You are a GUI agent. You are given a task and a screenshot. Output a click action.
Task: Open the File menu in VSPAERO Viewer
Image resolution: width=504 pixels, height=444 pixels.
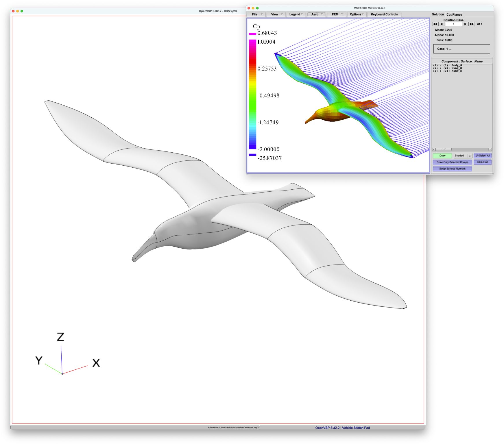coord(256,14)
